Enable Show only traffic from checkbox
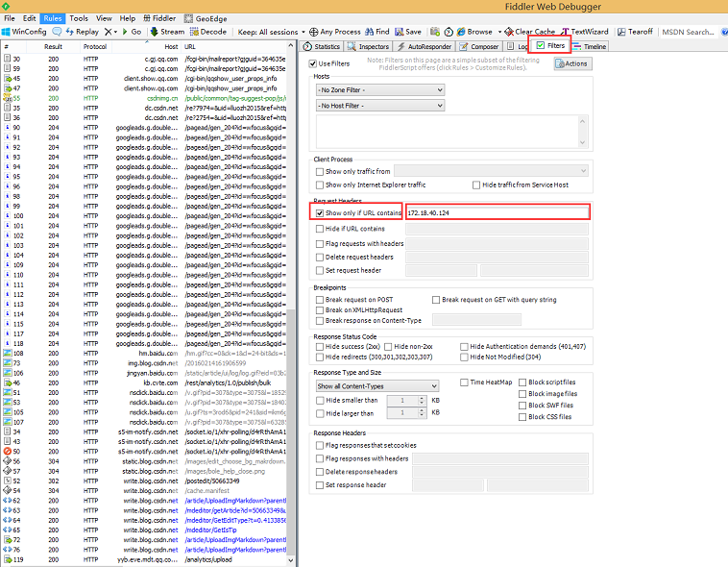This screenshot has height=567, width=728. [320, 171]
